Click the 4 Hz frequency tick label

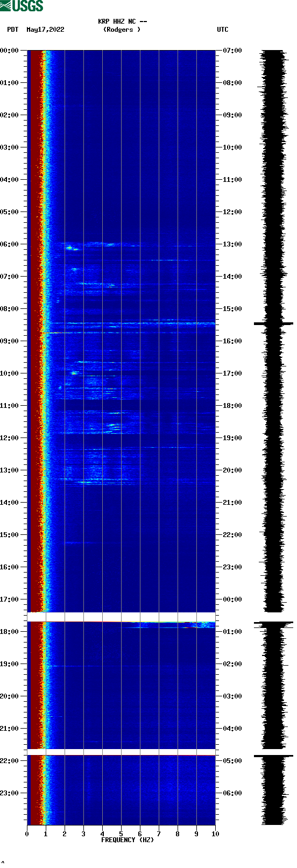[102, 834]
